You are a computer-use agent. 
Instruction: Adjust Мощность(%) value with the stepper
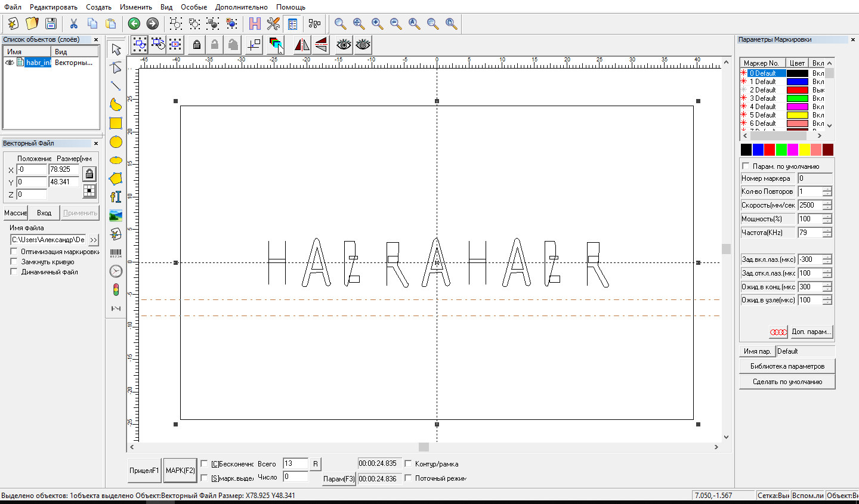827,219
